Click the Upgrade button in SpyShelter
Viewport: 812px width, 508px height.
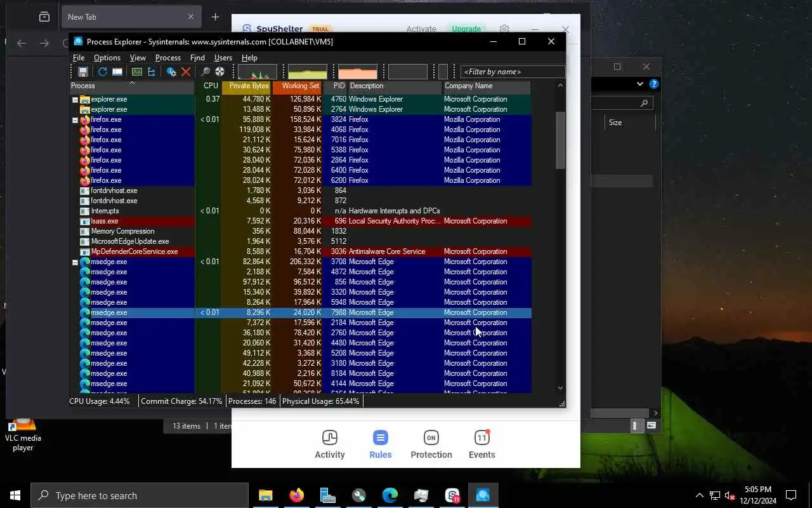(466, 29)
